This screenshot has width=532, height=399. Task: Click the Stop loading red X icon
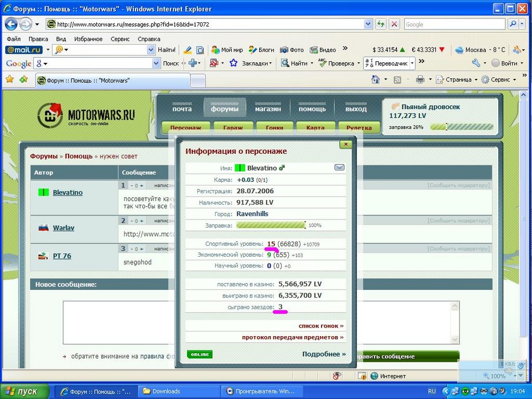394,24
